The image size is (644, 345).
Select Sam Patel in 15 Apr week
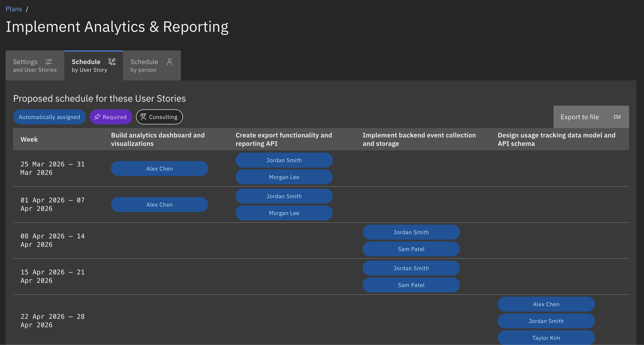(411, 285)
